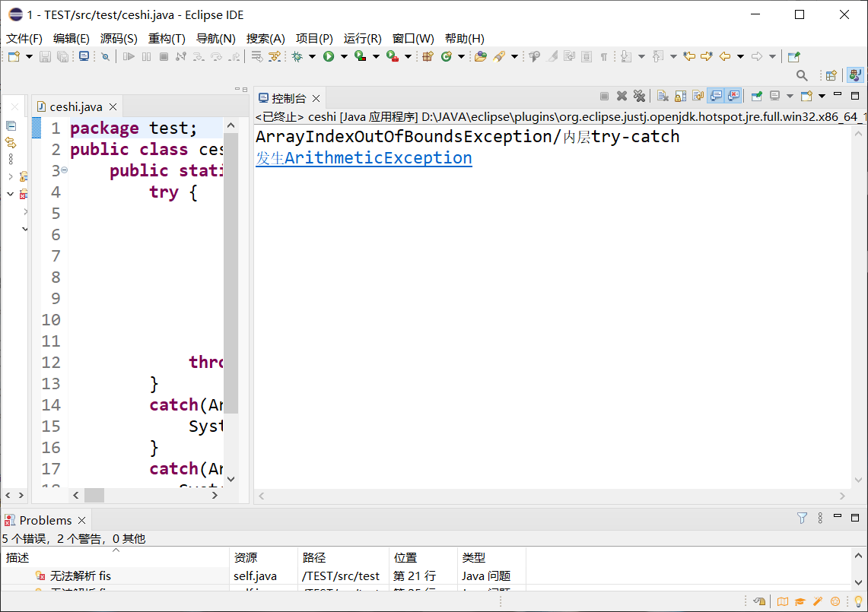
Task: Click the Coverage launch icon
Action: 361,56
